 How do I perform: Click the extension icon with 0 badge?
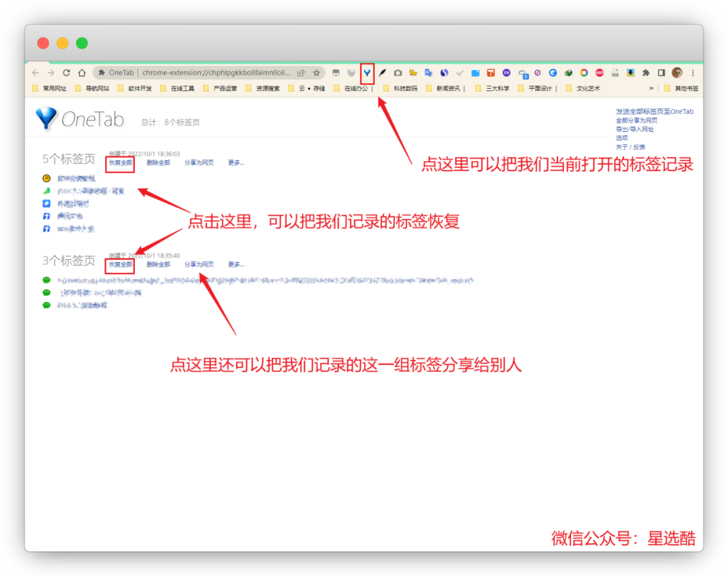523,74
